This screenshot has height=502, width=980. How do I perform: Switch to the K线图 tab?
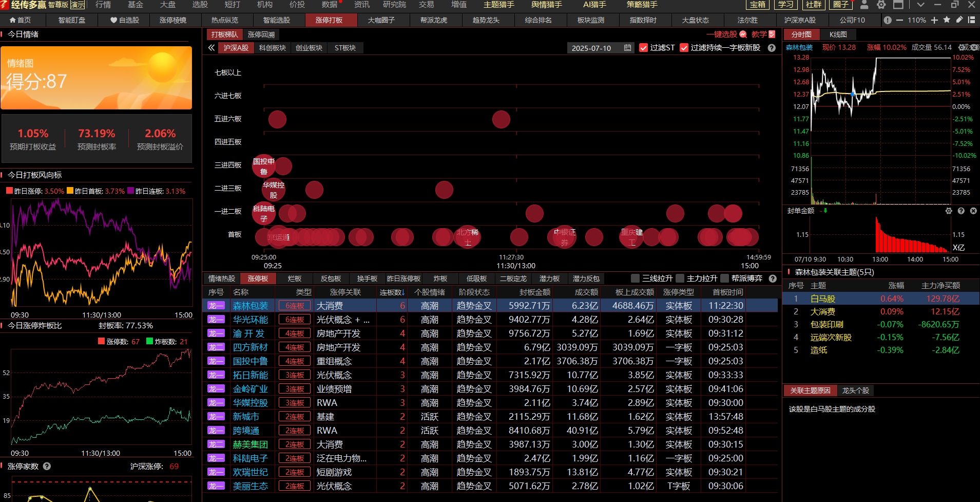tap(838, 34)
